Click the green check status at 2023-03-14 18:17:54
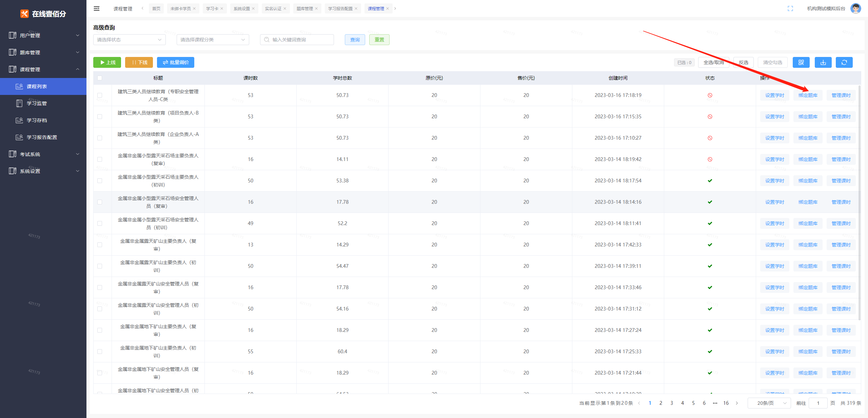The width and height of the screenshot is (868, 418). point(710,181)
